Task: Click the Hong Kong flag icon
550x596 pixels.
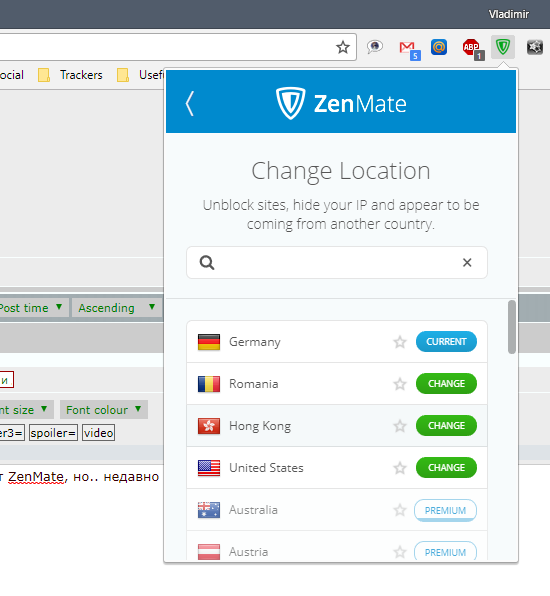Action: (209, 426)
